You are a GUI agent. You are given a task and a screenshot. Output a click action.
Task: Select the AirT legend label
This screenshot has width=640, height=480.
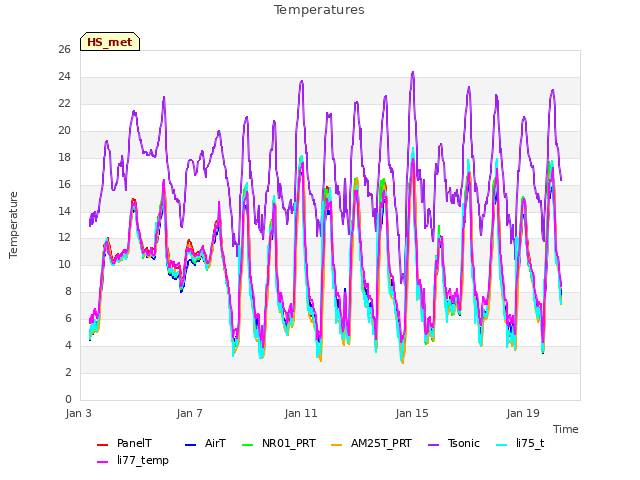point(215,443)
